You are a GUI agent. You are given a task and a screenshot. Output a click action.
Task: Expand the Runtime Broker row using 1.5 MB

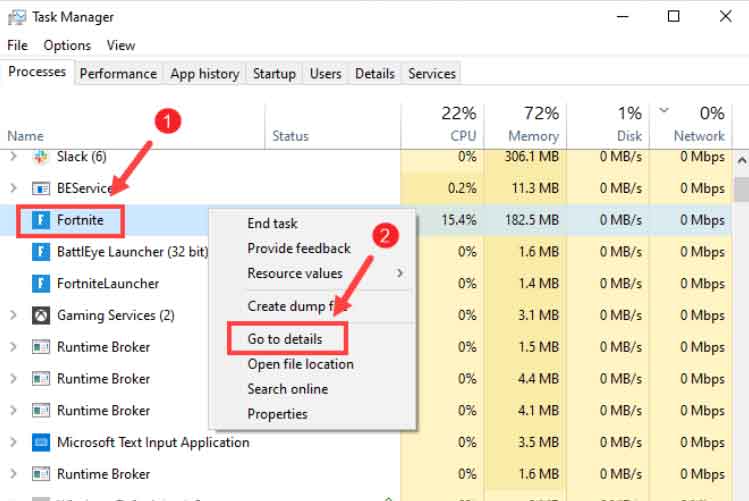(x=13, y=347)
